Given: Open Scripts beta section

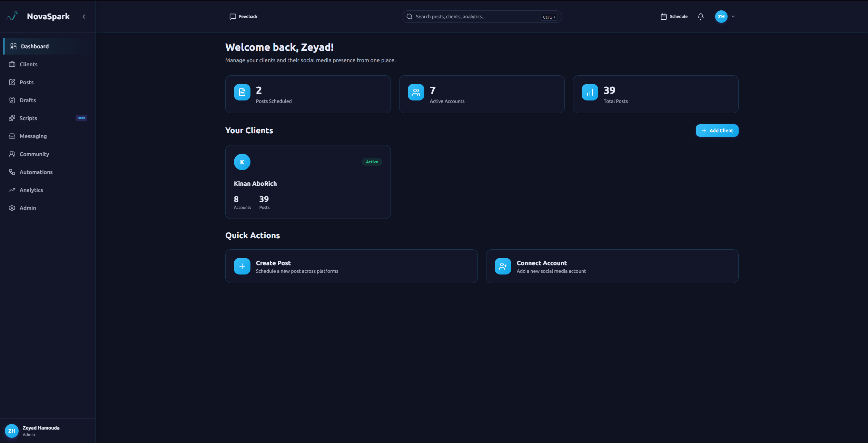Looking at the screenshot, I should point(28,118).
